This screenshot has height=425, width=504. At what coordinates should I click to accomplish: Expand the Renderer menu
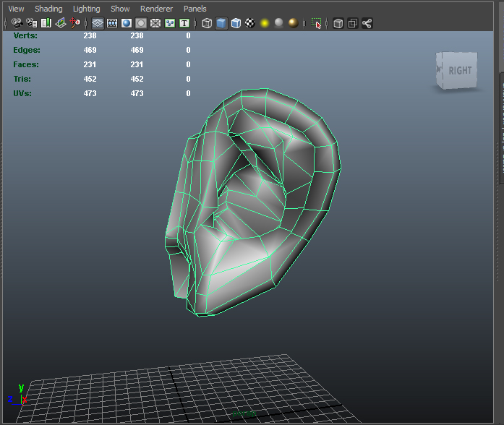[156, 9]
